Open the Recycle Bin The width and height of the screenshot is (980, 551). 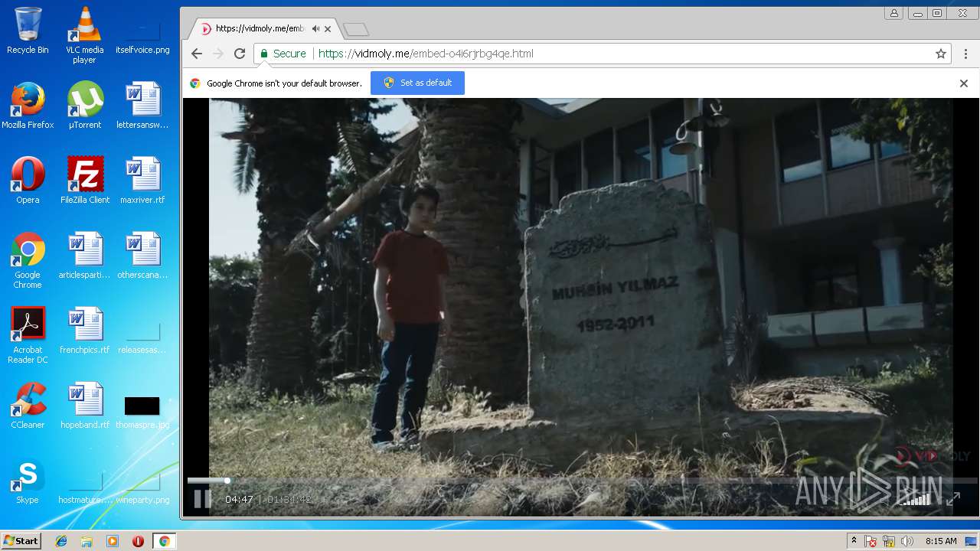[x=28, y=31]
